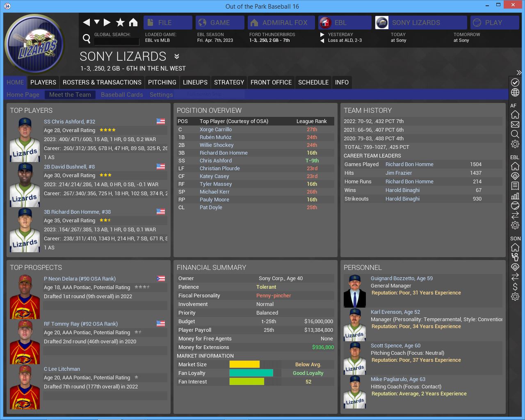525x420 pixels.
Task: Go forward with the right arrow navigation icon
Action: pos(107,23)
